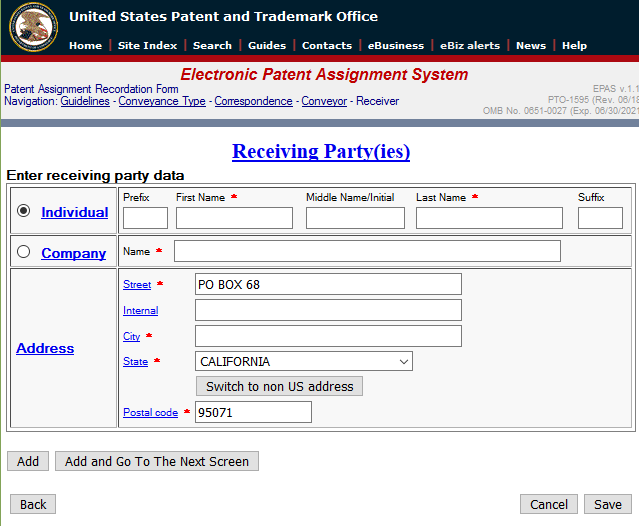This screenshot has width=639, height=526.
Task: Click the Internal label link
Action: coord(141,310)
